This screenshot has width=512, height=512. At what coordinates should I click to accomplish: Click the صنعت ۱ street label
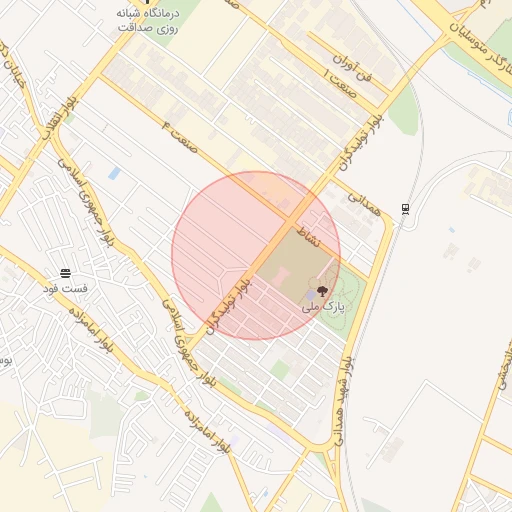click(x=340, y=84)
